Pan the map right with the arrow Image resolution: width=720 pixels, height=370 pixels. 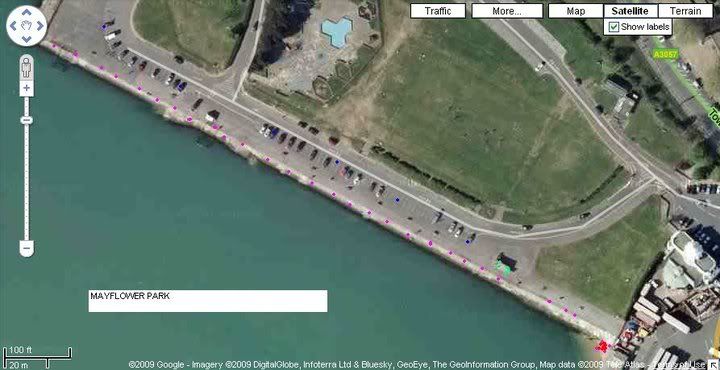40,26
